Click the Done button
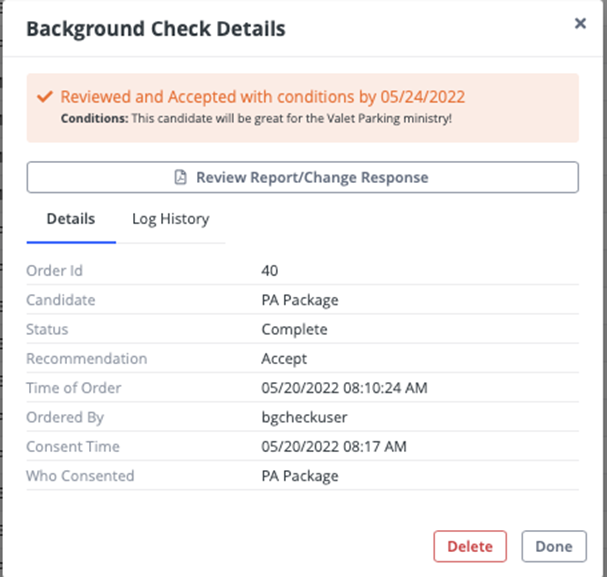607x577 pixels. 553,546
